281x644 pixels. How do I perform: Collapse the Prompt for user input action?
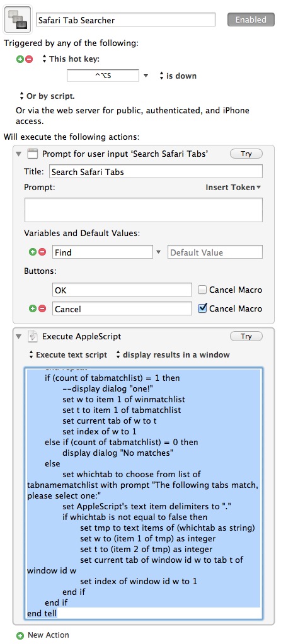pyautogui.click(x=18, y=154)
